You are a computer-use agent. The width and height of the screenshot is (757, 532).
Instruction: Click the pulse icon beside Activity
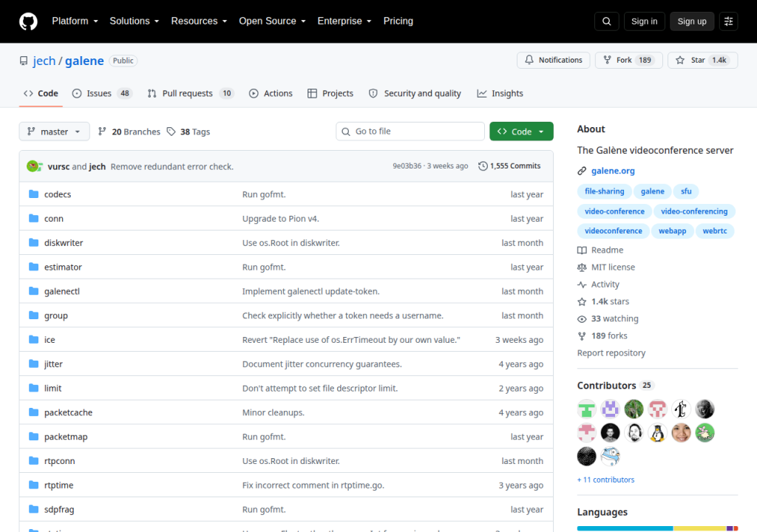(582, 284)
